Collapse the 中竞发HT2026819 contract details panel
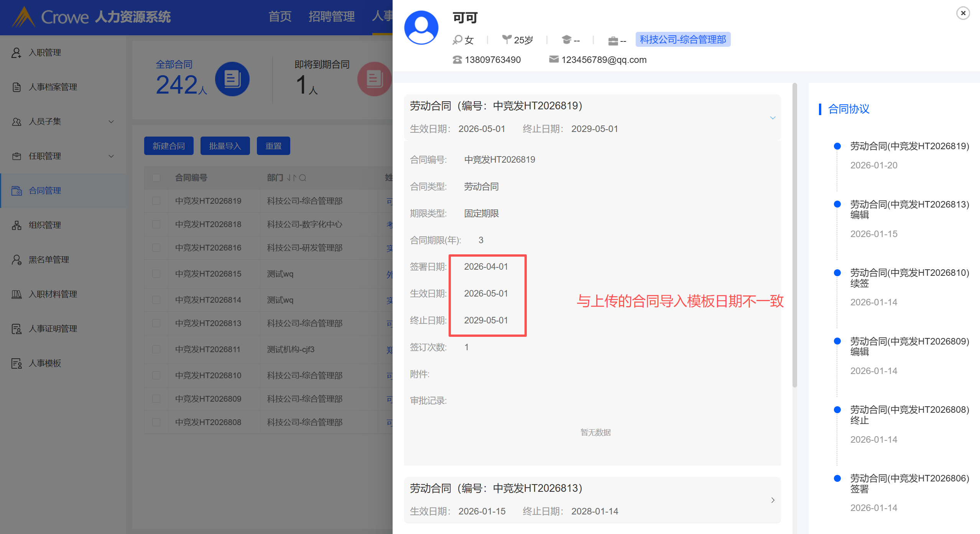The image size is (980, 534). [773, 117]
